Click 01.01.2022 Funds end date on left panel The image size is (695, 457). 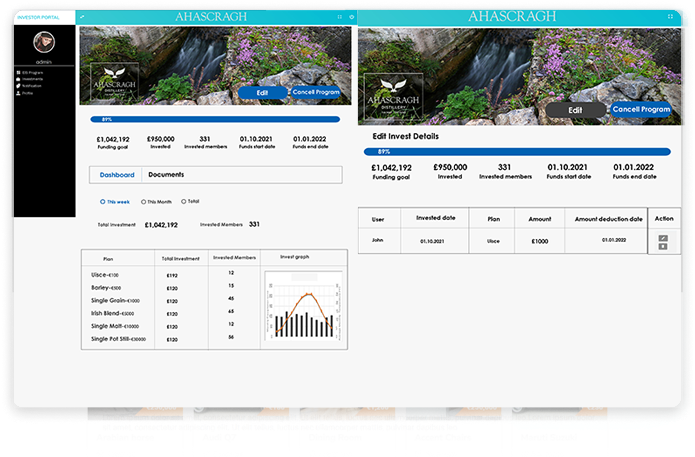309,139
